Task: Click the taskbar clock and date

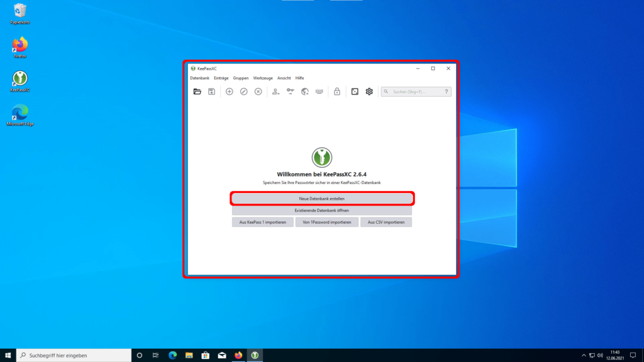Action: pos(615,356)
